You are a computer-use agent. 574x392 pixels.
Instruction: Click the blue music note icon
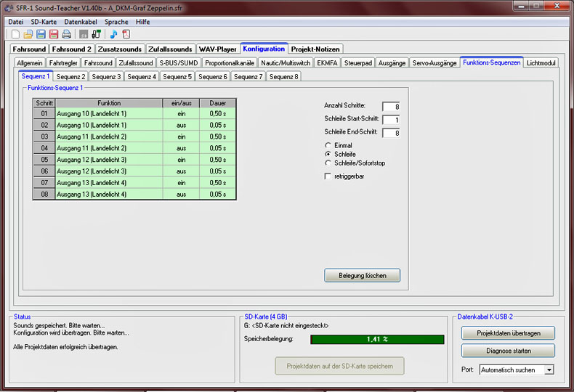click(113, 34)
